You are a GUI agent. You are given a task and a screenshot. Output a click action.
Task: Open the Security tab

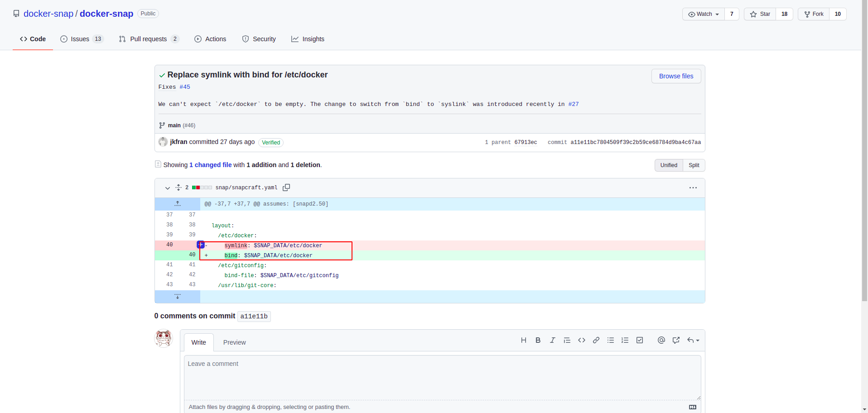[x=259, y=39]
